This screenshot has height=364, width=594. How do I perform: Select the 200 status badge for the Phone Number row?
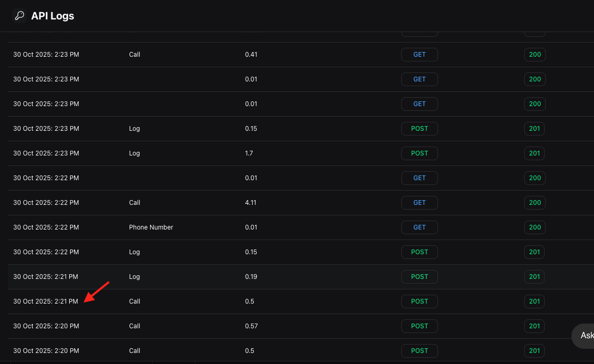[535, 227]
